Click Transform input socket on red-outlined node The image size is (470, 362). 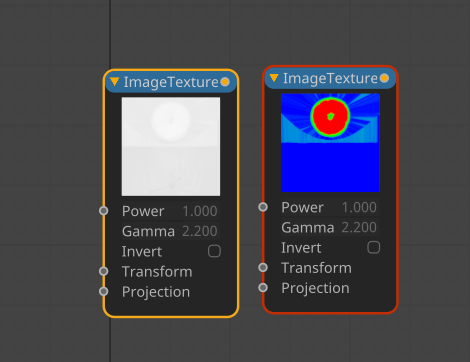263,267
